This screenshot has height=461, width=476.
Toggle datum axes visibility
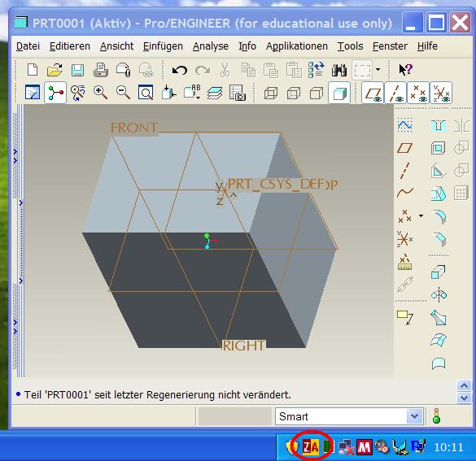tap(395, 93)
